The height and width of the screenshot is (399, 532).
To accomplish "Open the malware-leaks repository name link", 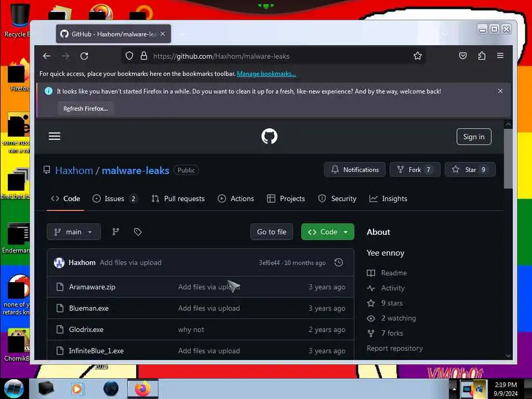I will point(136,170).
